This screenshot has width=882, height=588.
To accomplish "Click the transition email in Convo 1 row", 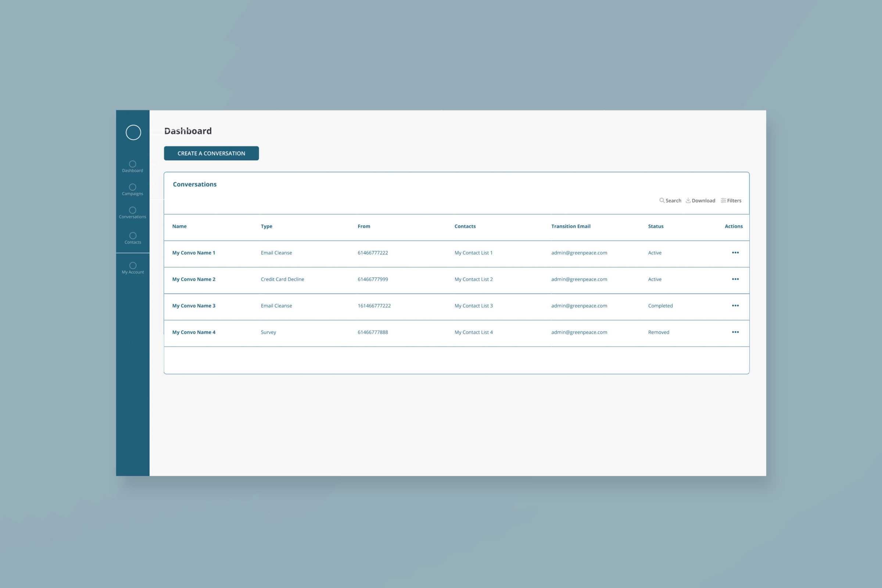I will coord(579,253).
